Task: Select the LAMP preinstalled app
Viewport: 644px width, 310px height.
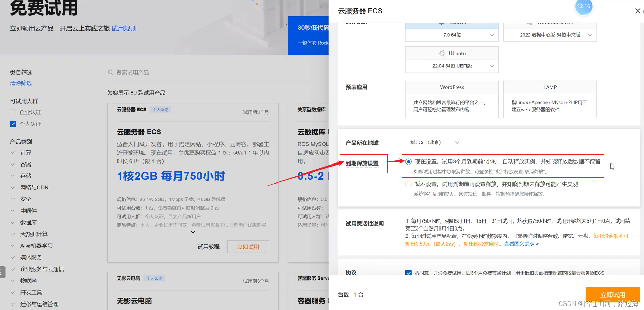Action: [550, 99]
